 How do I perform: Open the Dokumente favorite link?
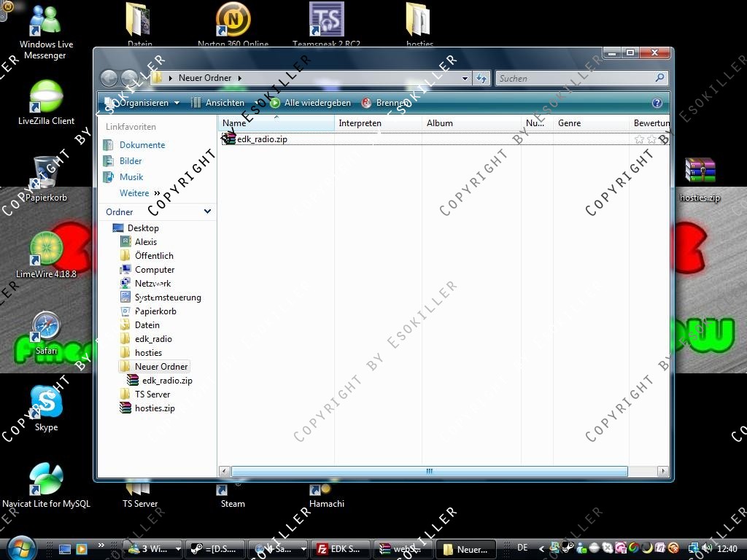(x=142, y=145)
